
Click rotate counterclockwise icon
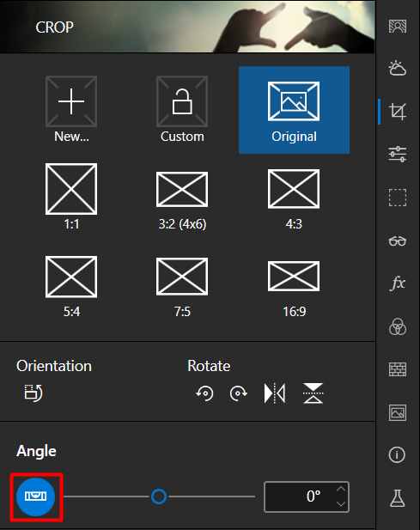click(205, 393)
